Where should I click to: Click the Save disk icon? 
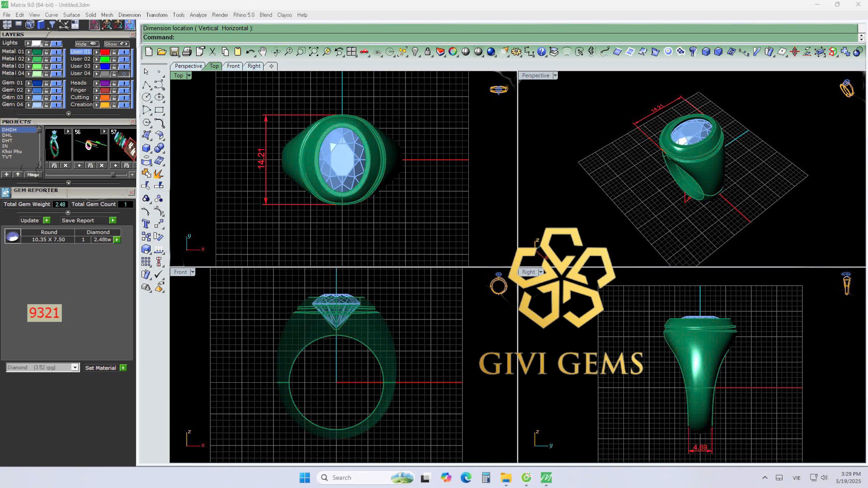tap(175, 52)
